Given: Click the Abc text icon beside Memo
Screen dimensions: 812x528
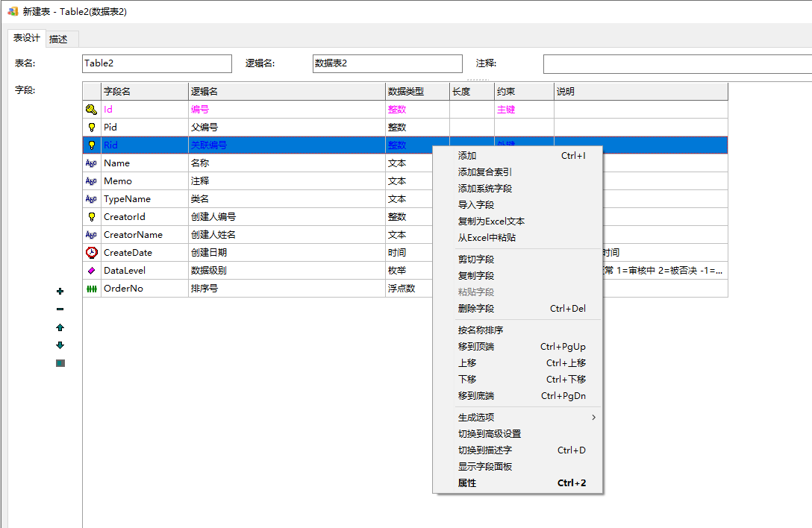Looking at the screenshot, I should pos(91,181).
